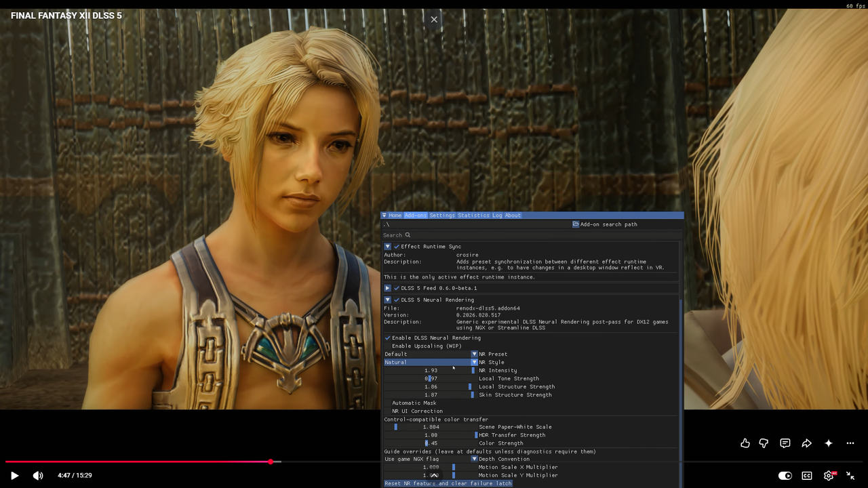This screenshot has width=868, height=488.
Task: Click the add-on Search field
Action: (x=531, y=235)
